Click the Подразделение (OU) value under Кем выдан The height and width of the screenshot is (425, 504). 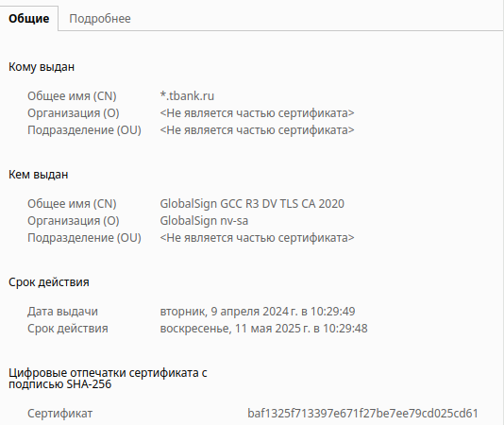click(257, 238)
